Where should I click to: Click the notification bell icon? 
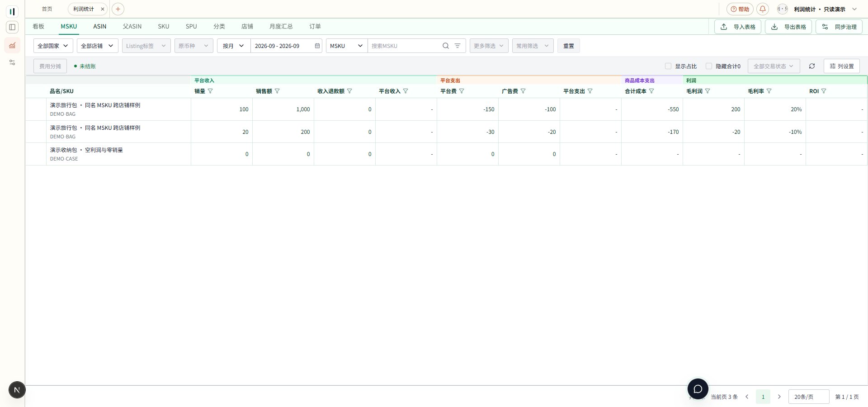click(763, 9)
